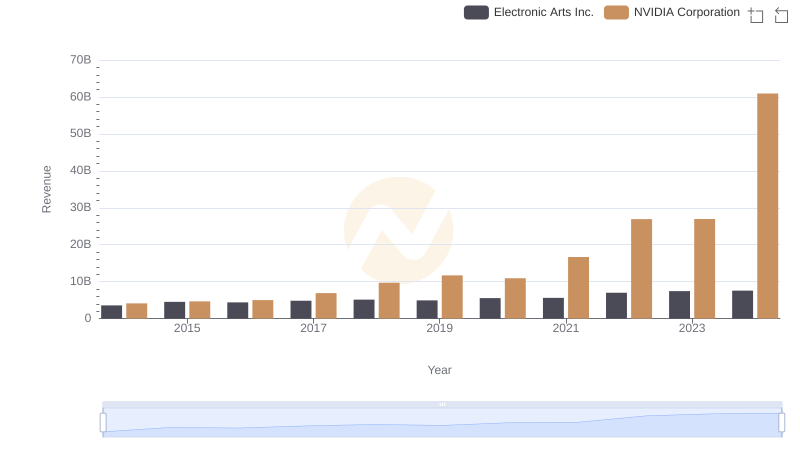
Task: Click the 20B y-axis label
Action: pos(81,244)
